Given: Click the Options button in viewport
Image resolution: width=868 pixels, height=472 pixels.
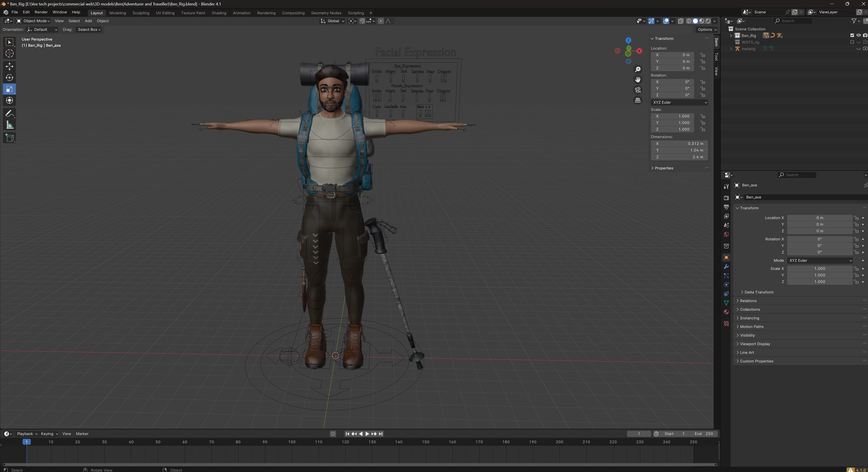Looking at the screenshot, I should point(707,29).
